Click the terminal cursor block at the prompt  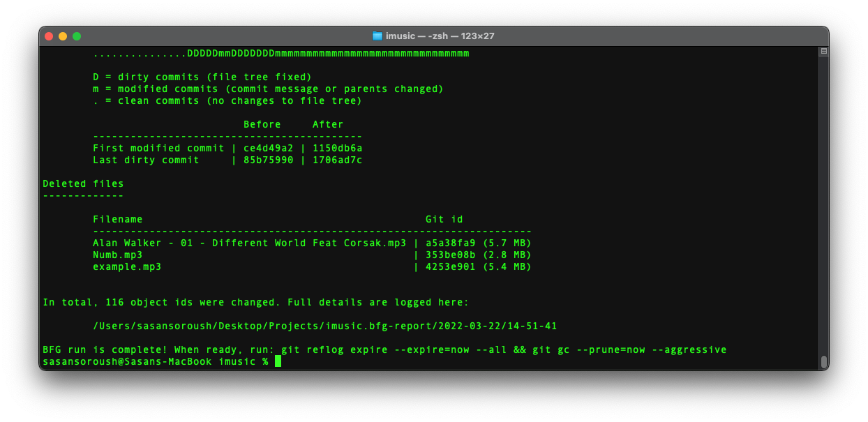click(277, 361)
